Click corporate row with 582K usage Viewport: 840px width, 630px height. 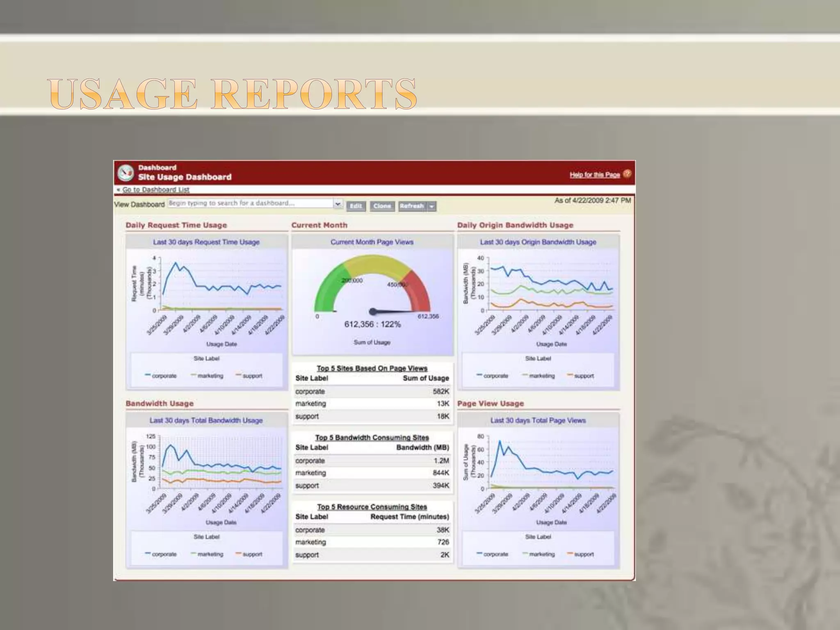tap(372, 391)
